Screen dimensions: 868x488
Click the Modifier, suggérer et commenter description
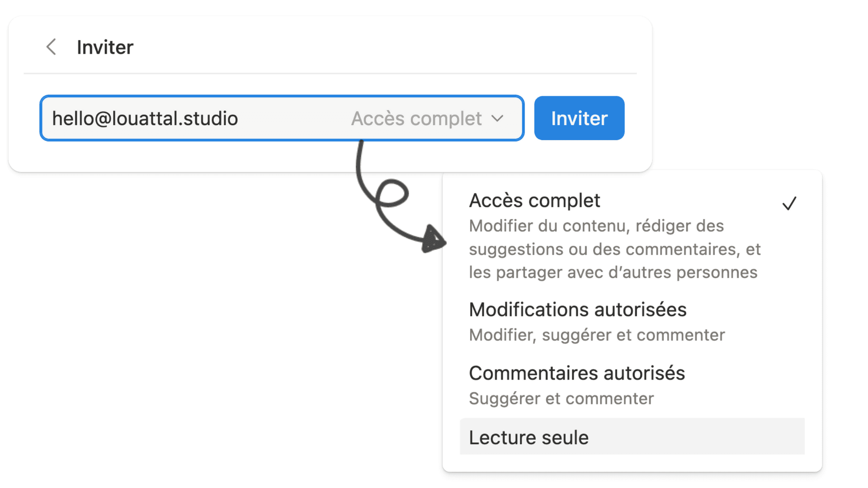pos(597,335)
